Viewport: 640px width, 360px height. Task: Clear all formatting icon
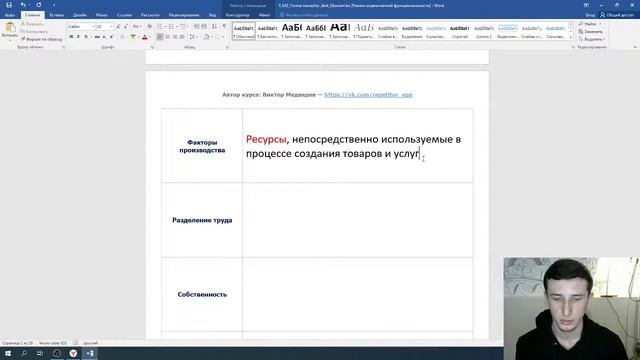click(149, 27)
